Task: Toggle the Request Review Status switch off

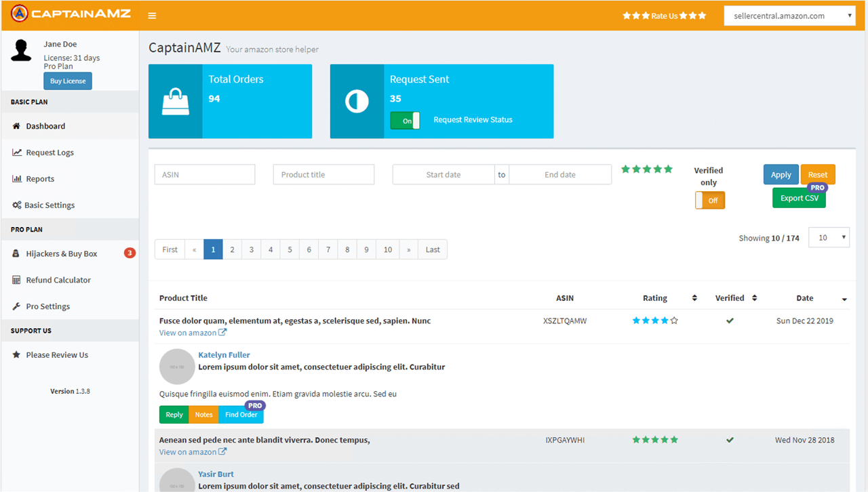Action: coord(405,121)
